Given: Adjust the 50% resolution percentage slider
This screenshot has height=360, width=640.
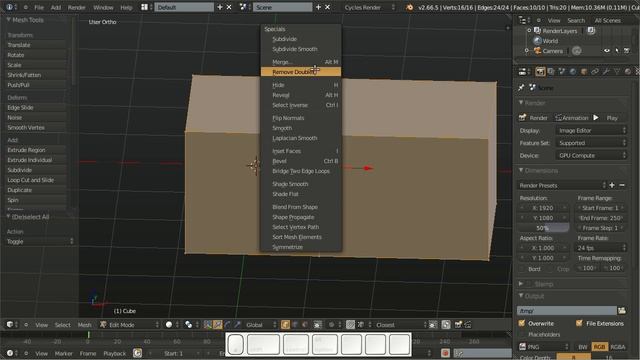Looking at the screenshot, I should (543, 228).
